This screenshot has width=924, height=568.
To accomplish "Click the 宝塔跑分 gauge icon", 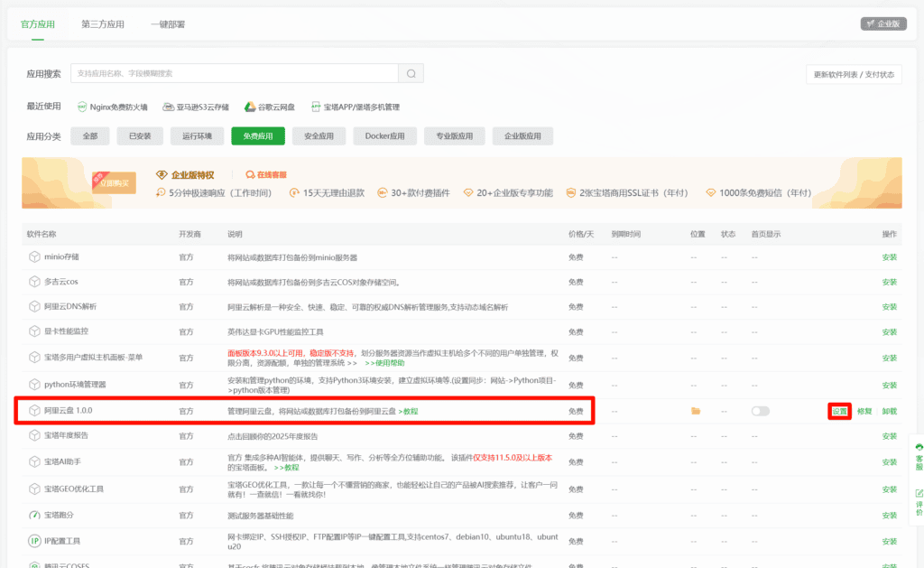I will pyautogui.click(x=35, y=515).
